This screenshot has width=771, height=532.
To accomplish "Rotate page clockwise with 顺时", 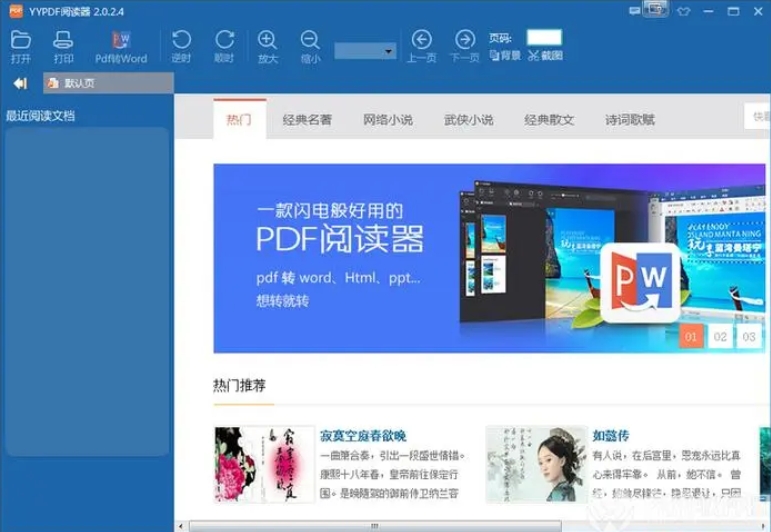I will pos(224,46).
